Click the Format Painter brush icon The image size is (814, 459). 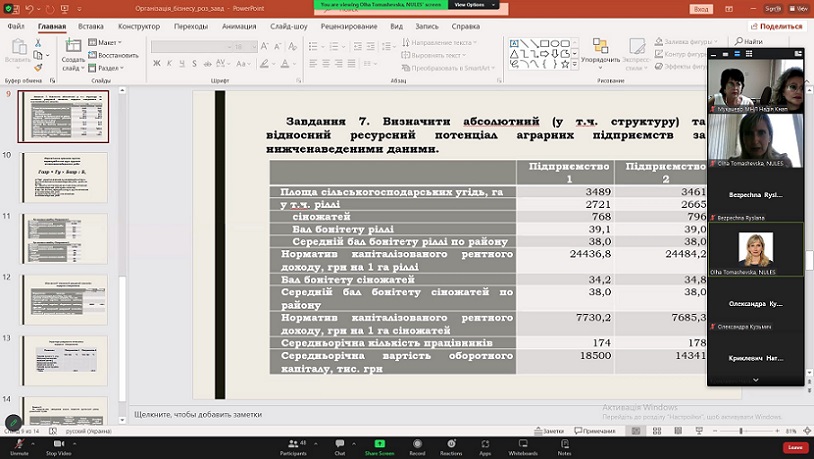click(x=38, y=68)
